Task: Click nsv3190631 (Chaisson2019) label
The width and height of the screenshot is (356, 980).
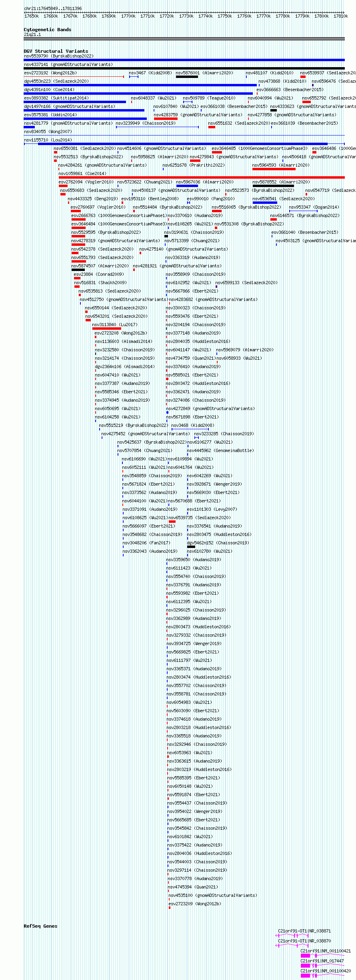Action: point(194,232)
